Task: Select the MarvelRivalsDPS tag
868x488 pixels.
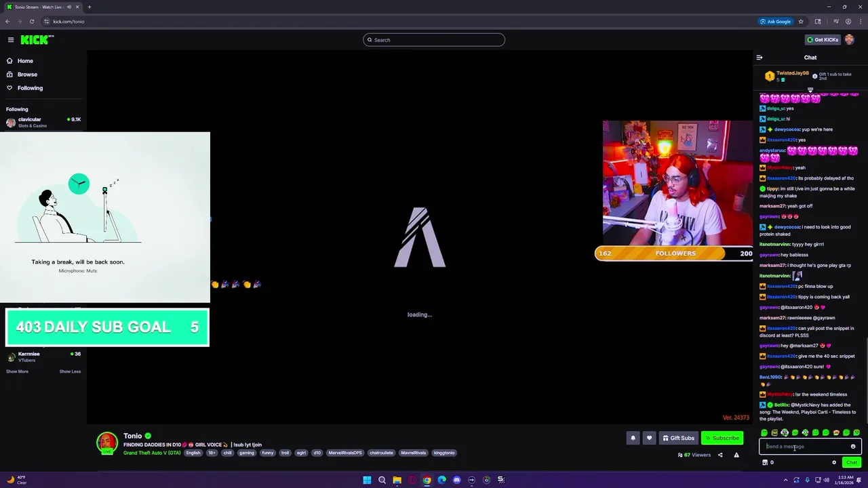Action: pos(345,453)
